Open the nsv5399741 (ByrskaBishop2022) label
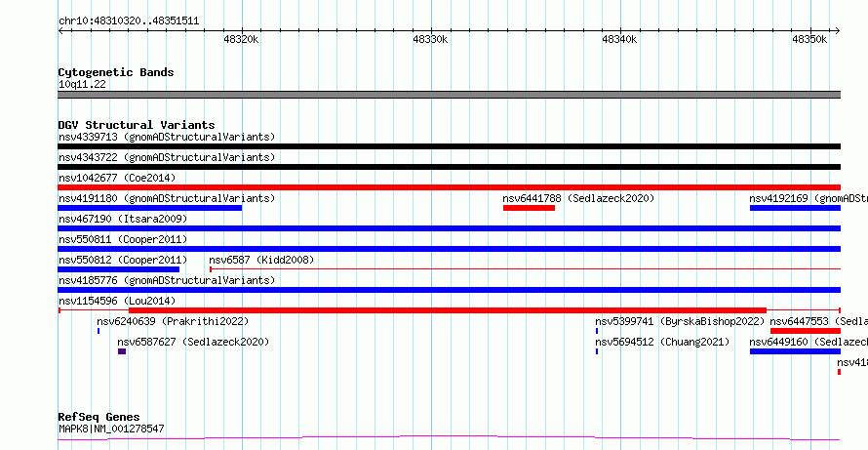Viewport: 868px width, 450px height. pyautogui.click(x=680, y=321)
